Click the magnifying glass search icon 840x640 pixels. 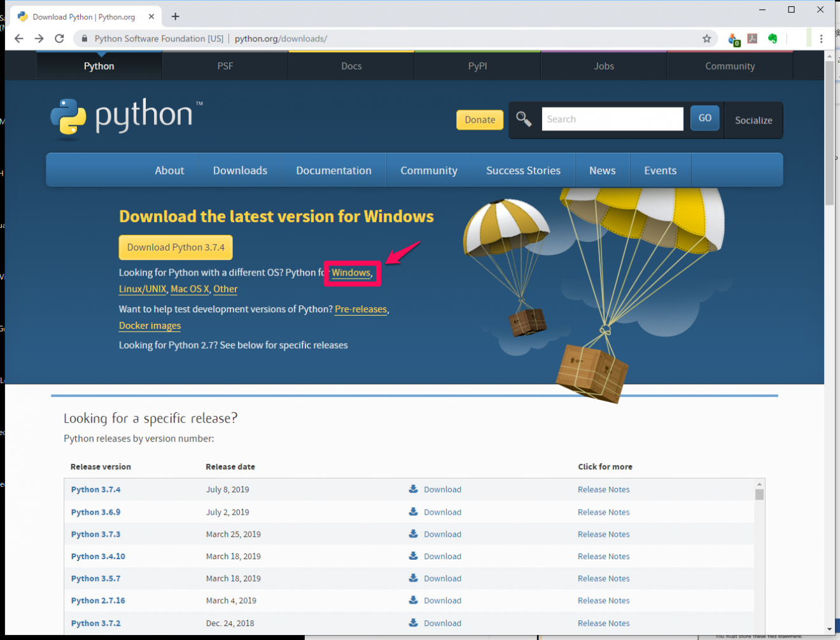click(524, 119)
